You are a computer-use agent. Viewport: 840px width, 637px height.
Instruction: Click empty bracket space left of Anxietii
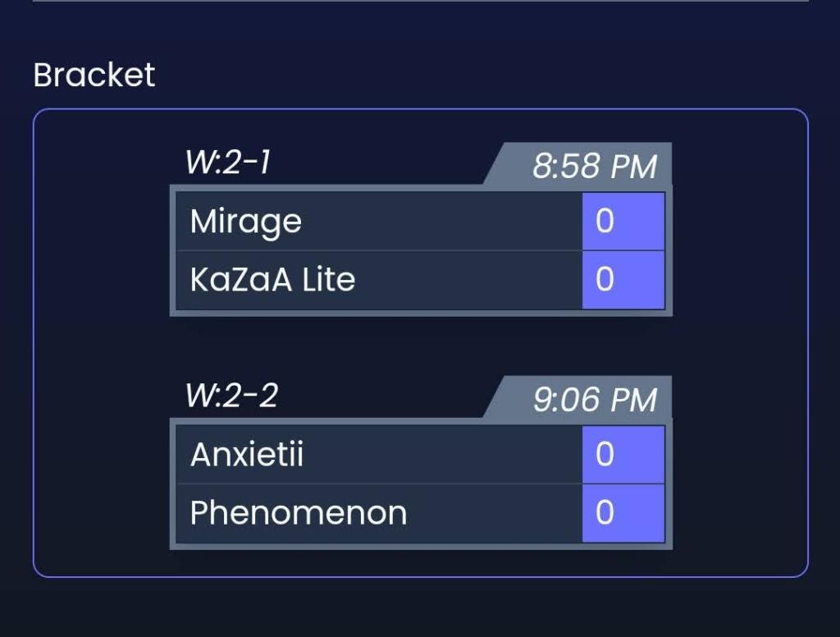point(100,454)
